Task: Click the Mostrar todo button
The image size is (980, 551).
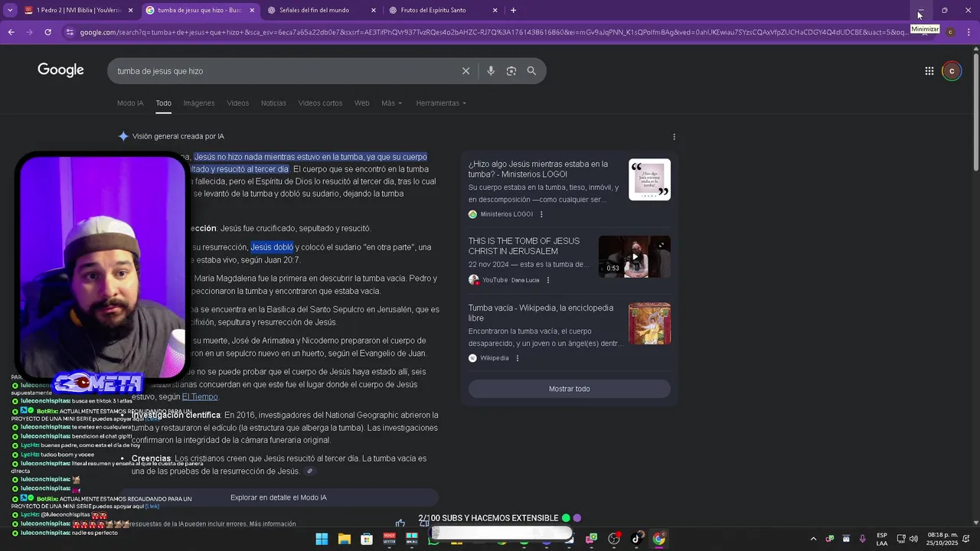Action: pos(569,389)
